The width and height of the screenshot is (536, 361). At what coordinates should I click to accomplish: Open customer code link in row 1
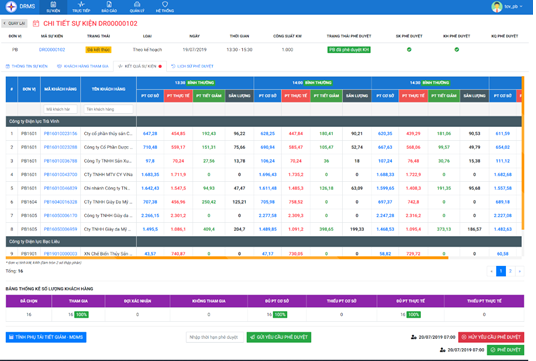61,134
